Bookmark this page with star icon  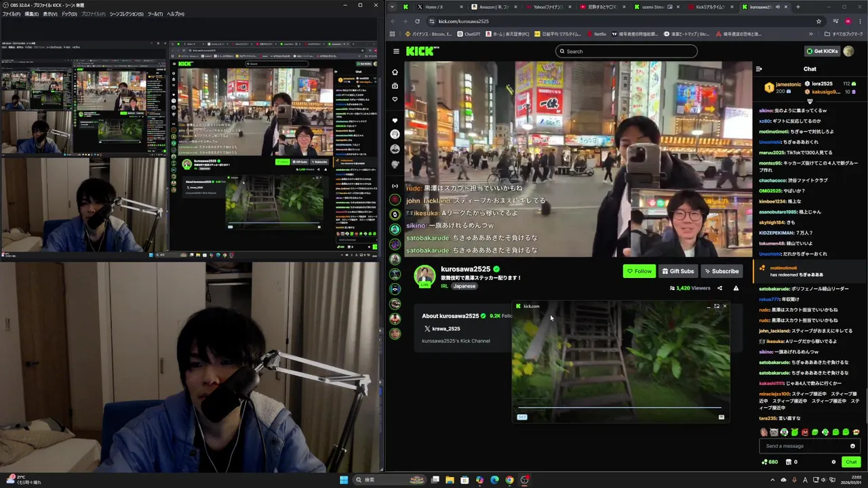pyautogui.click(x=819, y=21)
